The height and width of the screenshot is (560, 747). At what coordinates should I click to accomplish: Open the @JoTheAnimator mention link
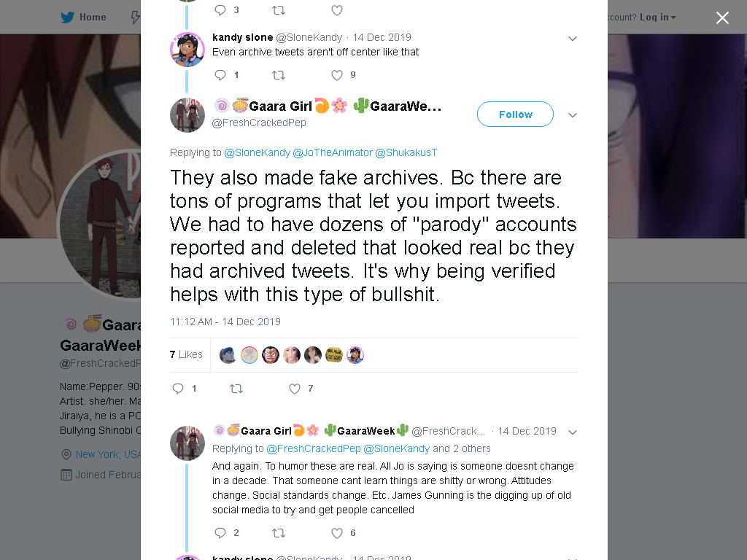pos(333,152)
